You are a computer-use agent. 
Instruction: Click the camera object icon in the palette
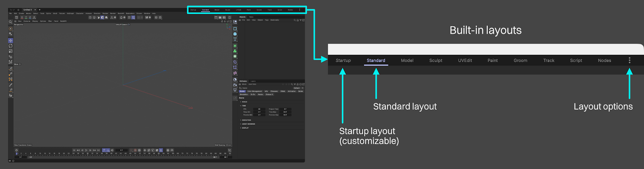235,85
